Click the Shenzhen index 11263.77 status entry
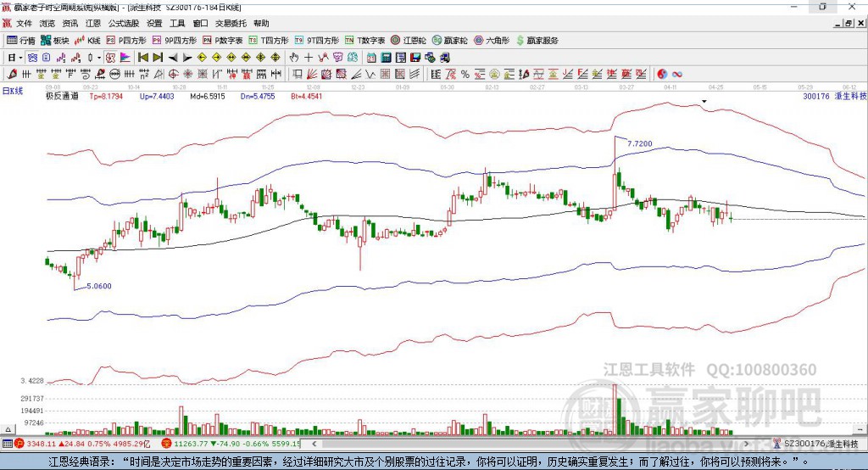Screen dimensions: 868x470 click(231, 444)
